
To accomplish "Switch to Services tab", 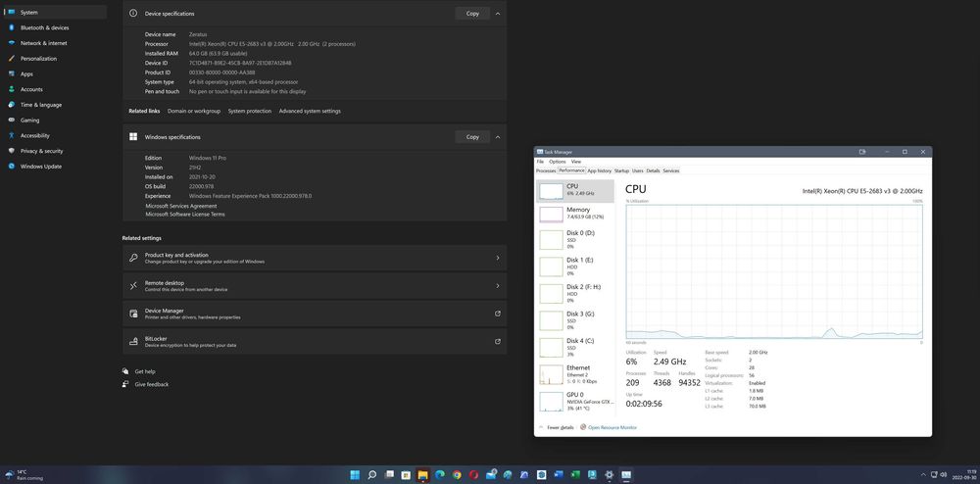I will coord(670,170).
